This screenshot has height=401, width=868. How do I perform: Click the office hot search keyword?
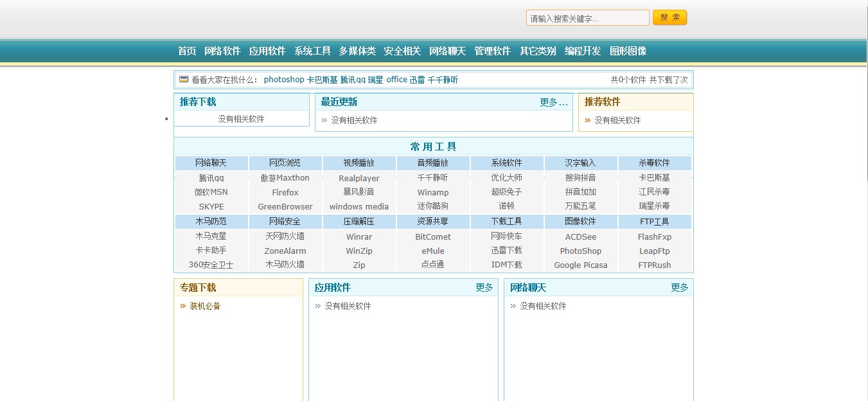tap(396, 80)
